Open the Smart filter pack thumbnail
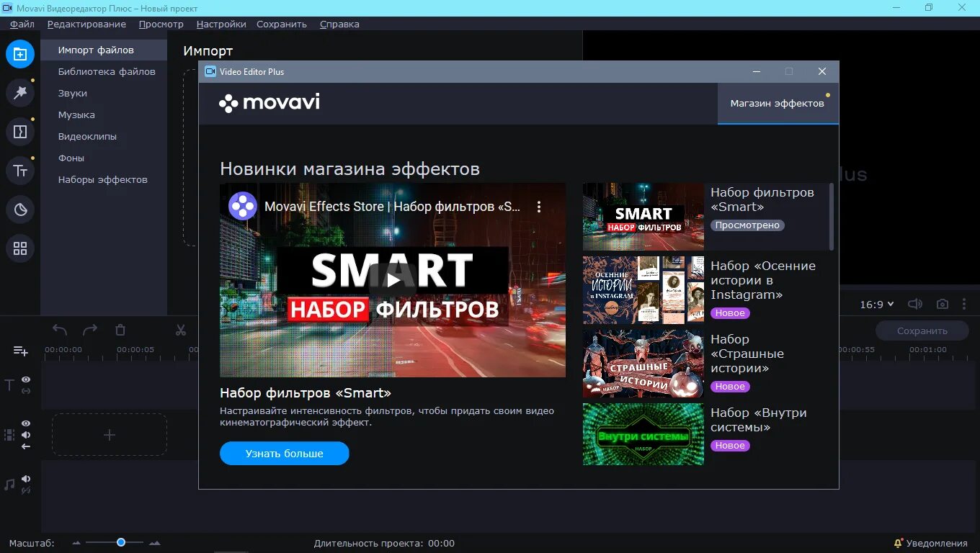 pyautogui.click(x=643, y=217)
